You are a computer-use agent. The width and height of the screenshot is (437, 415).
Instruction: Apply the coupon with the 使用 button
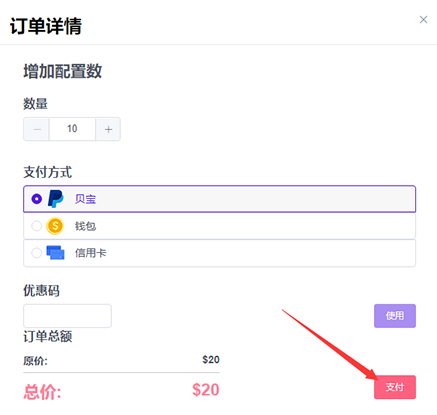(395, 316)
